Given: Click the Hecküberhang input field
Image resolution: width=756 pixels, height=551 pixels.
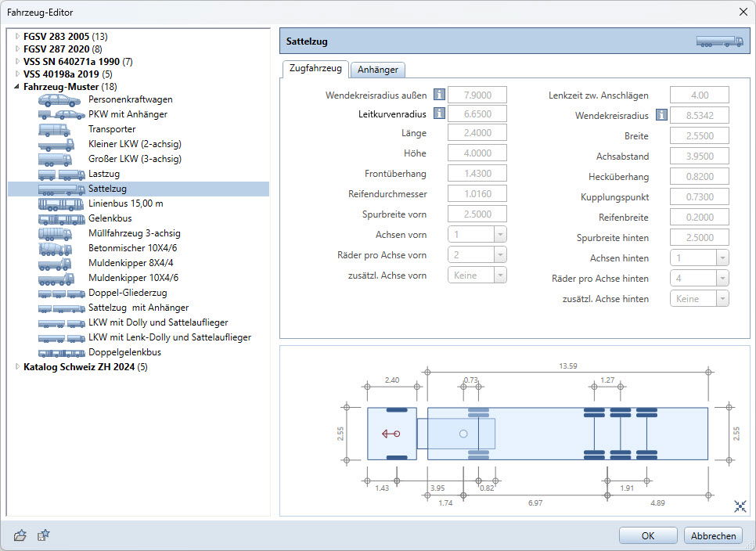Looking at the screenshot, I should pyautogui.click(x=700, y=176).
